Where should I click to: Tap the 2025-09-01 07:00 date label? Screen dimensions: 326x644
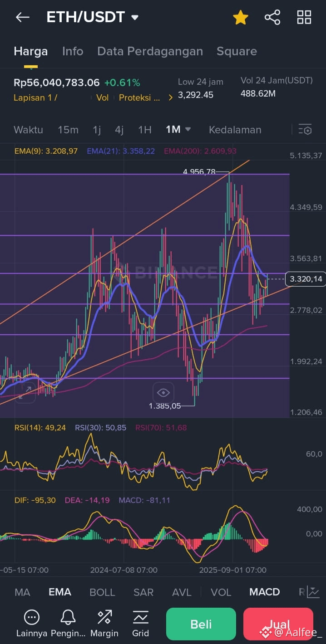tap(233, 570)
